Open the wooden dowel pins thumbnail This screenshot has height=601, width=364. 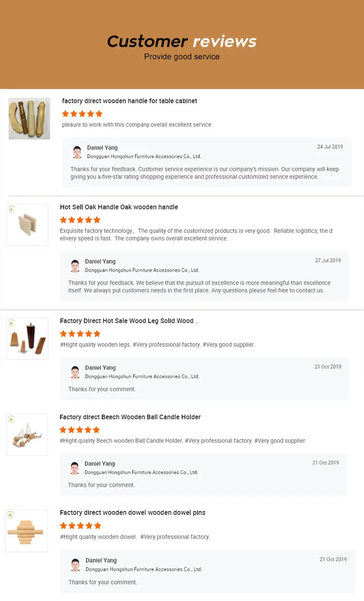27,531
